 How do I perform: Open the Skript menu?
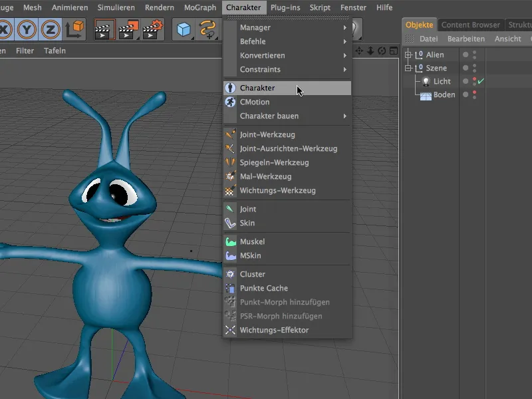click(x=320, y=7)
